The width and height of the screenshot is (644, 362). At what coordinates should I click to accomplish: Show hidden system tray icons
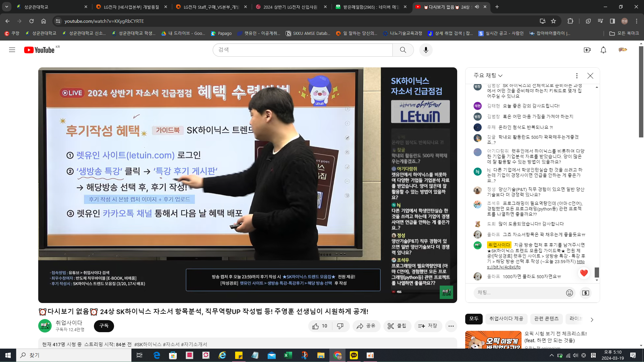(552, 355)
